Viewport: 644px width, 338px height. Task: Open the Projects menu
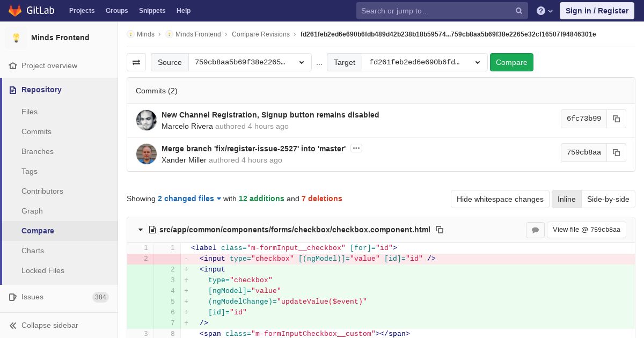(82, 11)
